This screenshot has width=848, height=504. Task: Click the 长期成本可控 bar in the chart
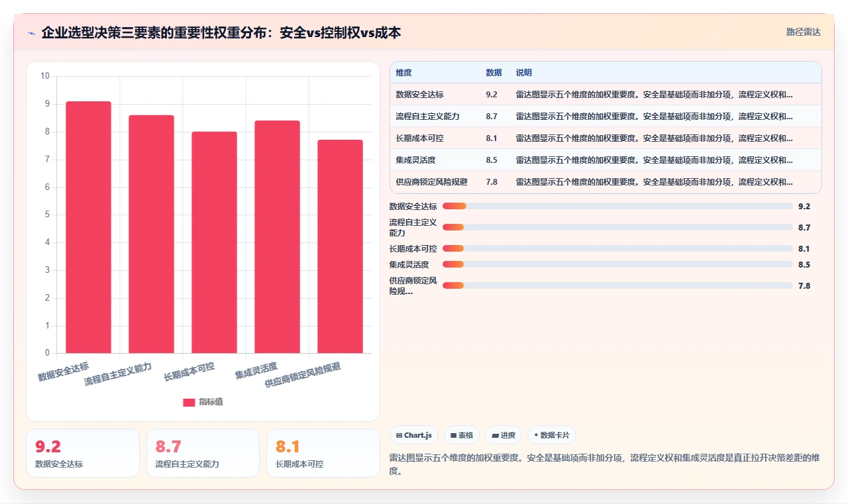[x=214, y=242]
